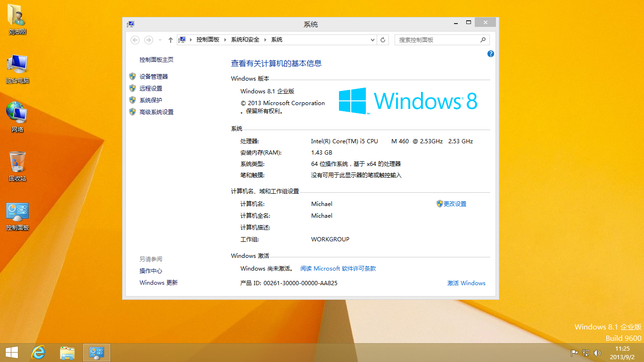Expand the arrow after 系统和安全 breadcrumb
The image size is (644, 362).
point(265,40)
